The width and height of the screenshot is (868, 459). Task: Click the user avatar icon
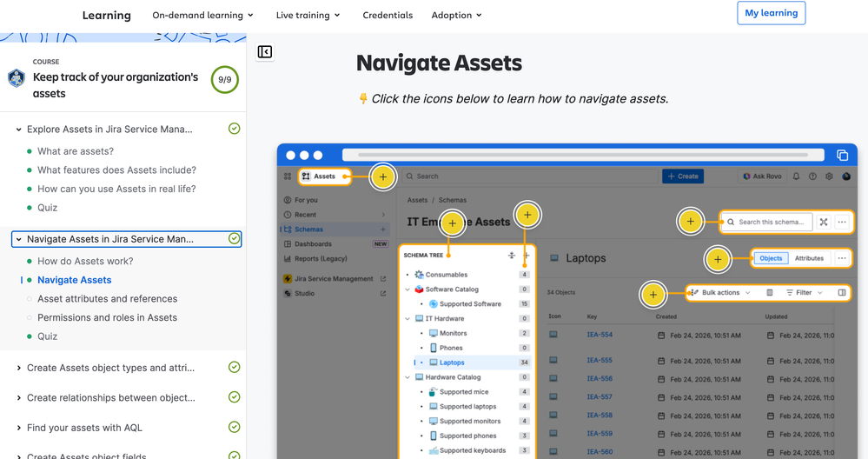846,176
